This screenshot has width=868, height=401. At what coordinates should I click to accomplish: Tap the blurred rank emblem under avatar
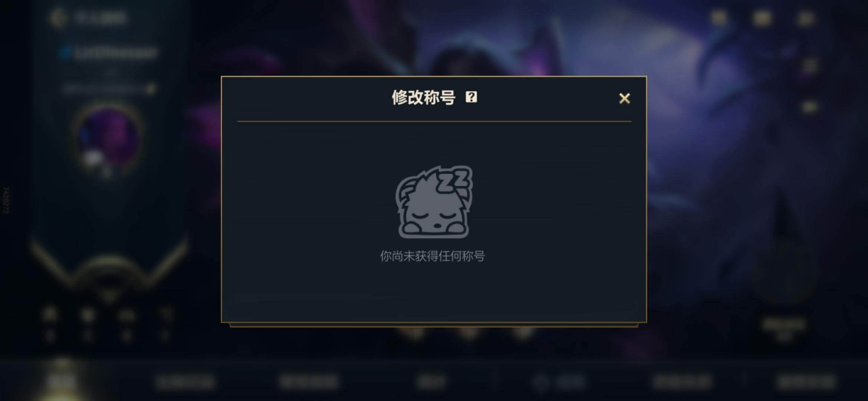point(108,275)
